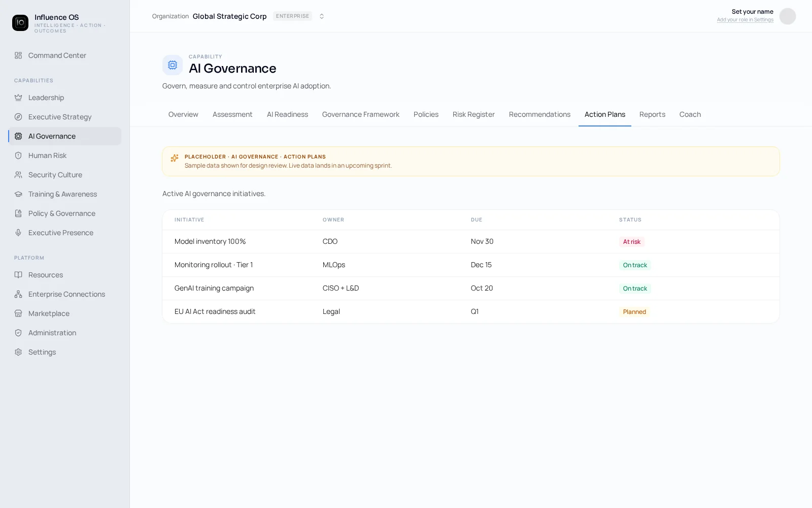Click the 'Oct 20' due date
Viewport: 812px width, 508px height.
tap(482, 288)
